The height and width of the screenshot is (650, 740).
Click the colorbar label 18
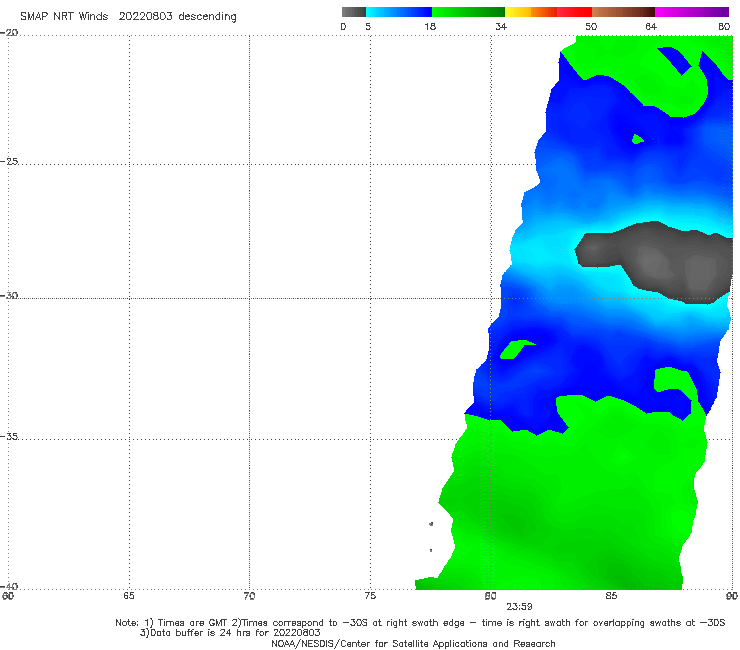click(x=430, y=26)
